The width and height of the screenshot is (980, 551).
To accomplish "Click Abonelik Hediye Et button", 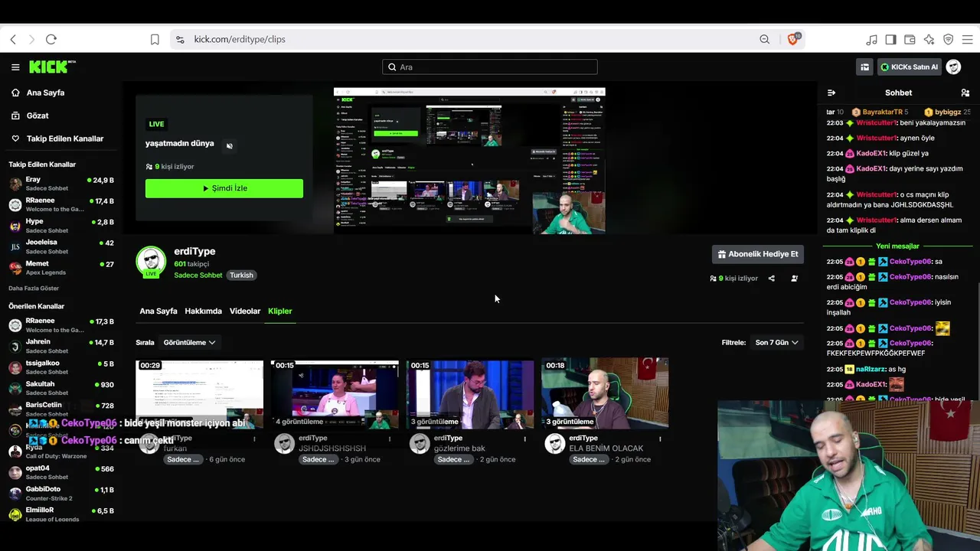I will pyautogui.click(x=758, y=254).
